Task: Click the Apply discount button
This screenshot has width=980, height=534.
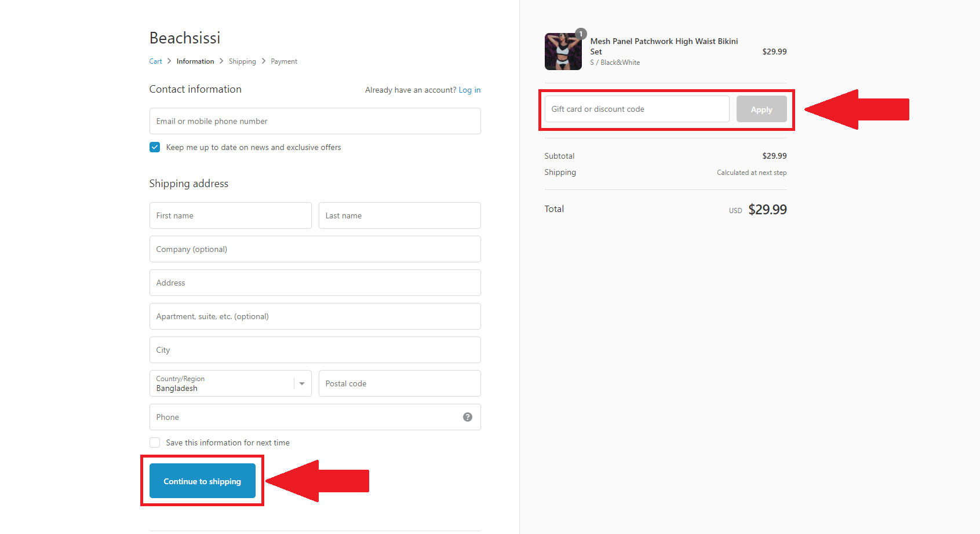Action: click(x=761, y=109)
